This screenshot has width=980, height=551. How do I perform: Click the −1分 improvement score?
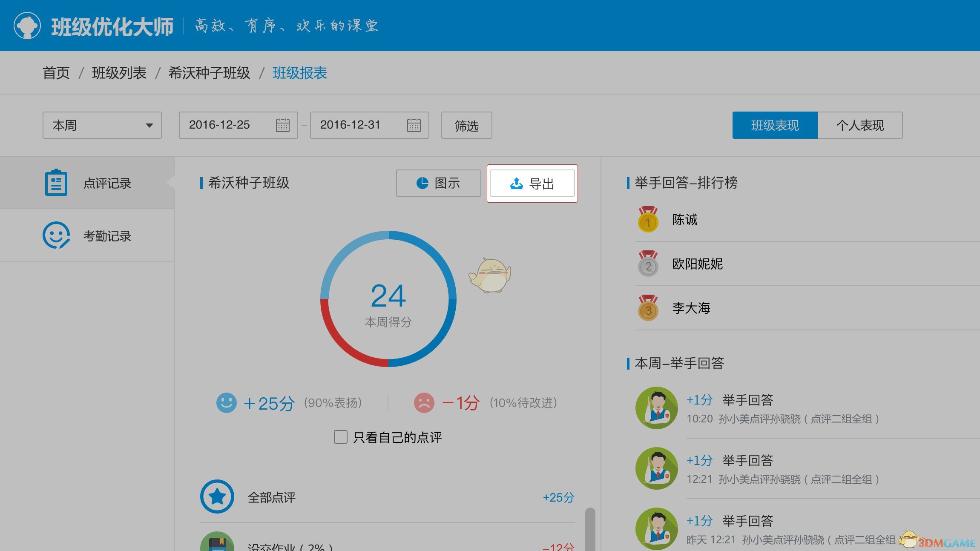461,403
